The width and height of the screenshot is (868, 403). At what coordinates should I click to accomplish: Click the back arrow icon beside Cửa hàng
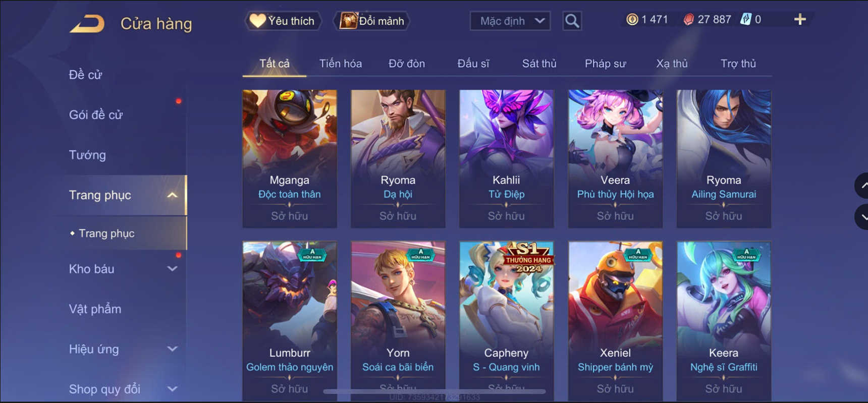[x=87, y=24]
